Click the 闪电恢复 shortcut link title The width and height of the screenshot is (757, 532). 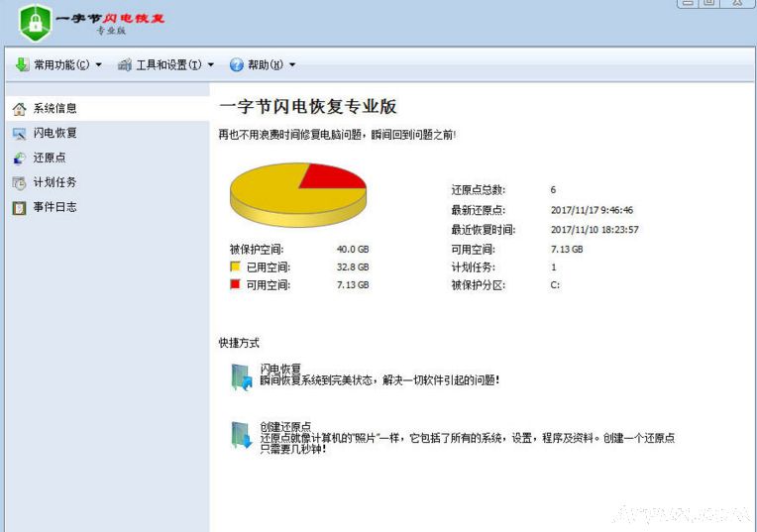(x=280, y=369)
